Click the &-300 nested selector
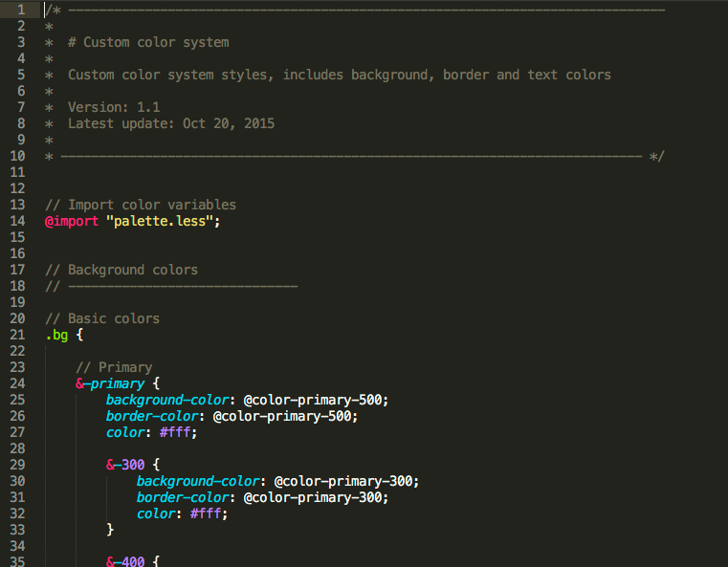728x567 pixels. click(x=124, y=465)
